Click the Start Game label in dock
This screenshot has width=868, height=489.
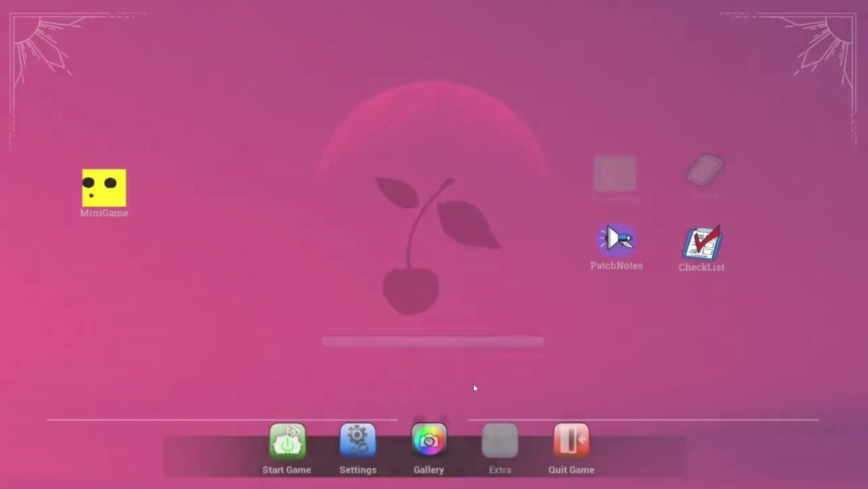point(287,470)
